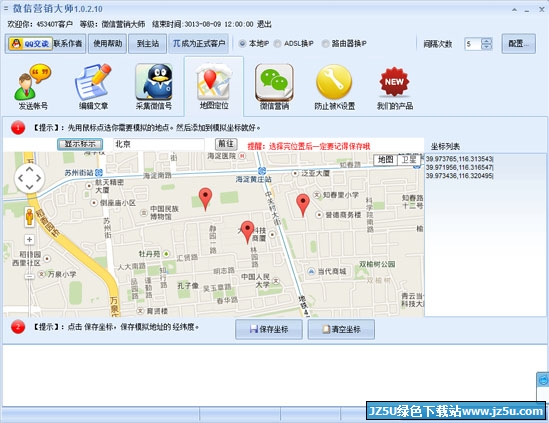The image size is (549, 423).
Task: Switch map view to 地图
Action: [x=385, y=160]
